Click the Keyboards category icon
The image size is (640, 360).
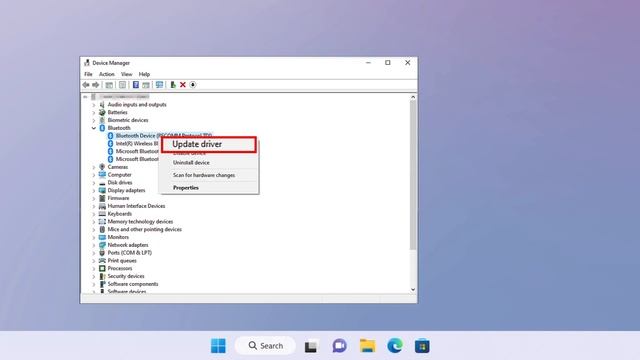point(102,213)
